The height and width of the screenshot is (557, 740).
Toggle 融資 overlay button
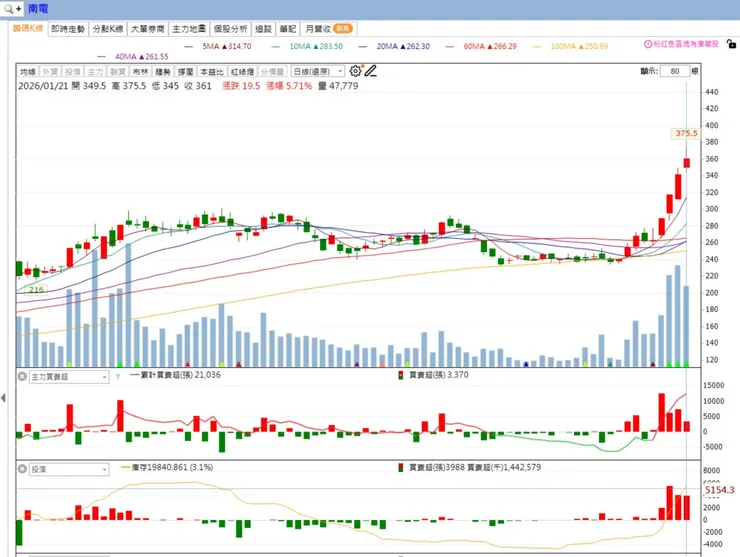(x=118, y=72)
